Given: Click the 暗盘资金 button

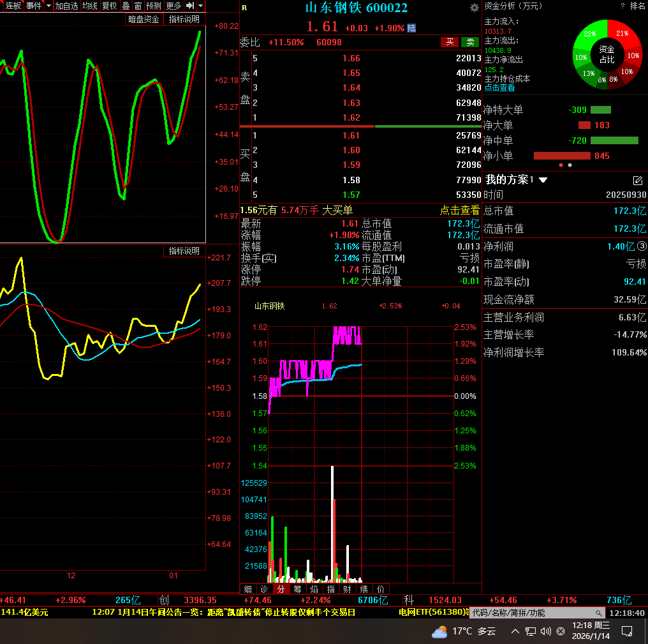Looking at the screenshot, I should (144, 19).
